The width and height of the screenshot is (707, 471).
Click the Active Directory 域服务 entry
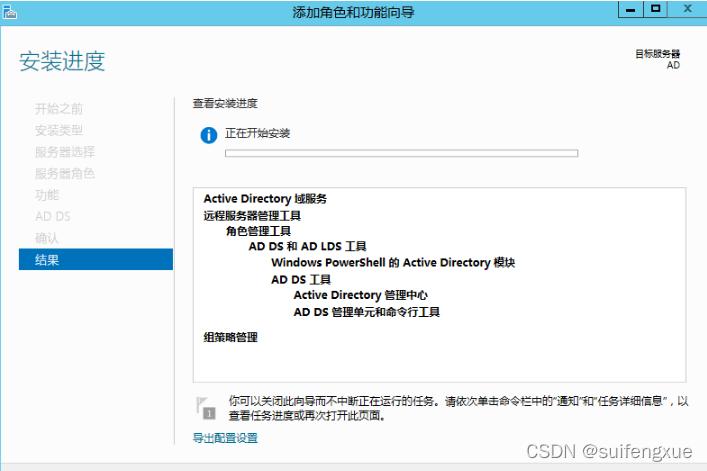(265, 198)
